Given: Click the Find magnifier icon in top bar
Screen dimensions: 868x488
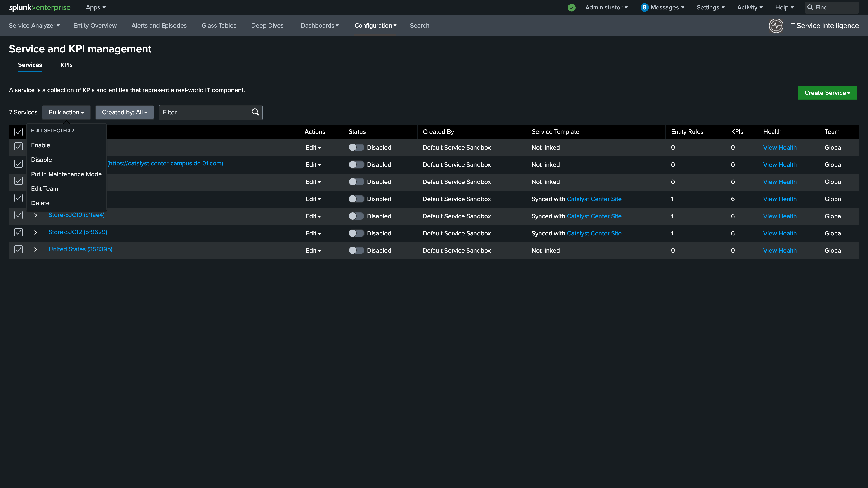Looking at the screenshot, I should [810, 7].
